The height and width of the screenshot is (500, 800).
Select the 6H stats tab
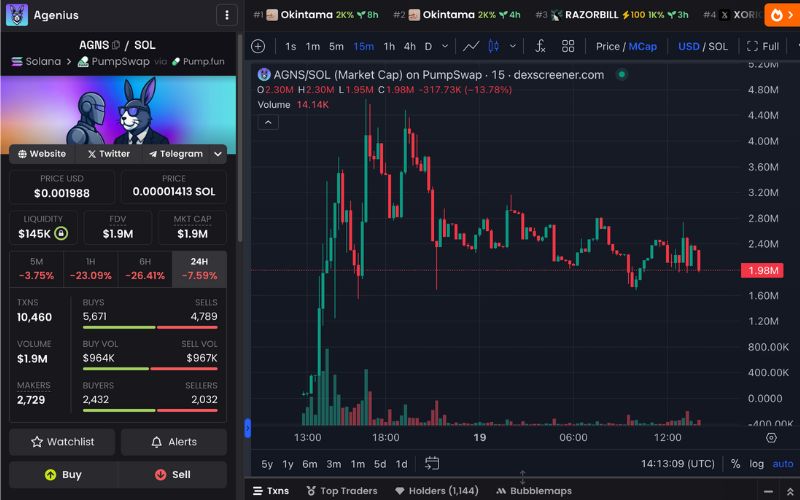[145, 269]
